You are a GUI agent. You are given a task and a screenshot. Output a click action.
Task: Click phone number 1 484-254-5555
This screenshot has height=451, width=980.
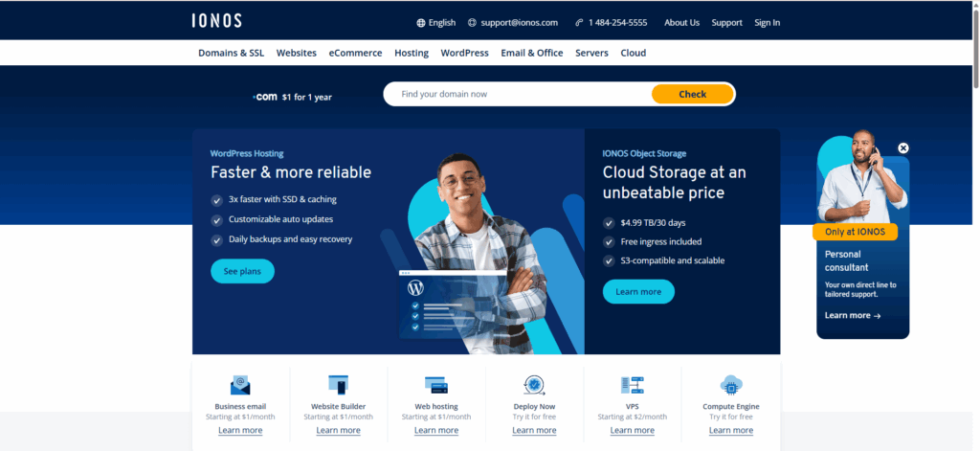[617, 23]
